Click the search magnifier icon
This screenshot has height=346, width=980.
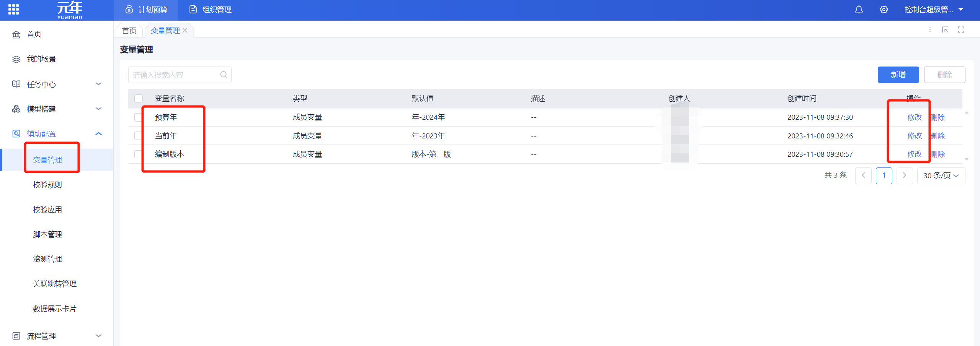[224, 75]
